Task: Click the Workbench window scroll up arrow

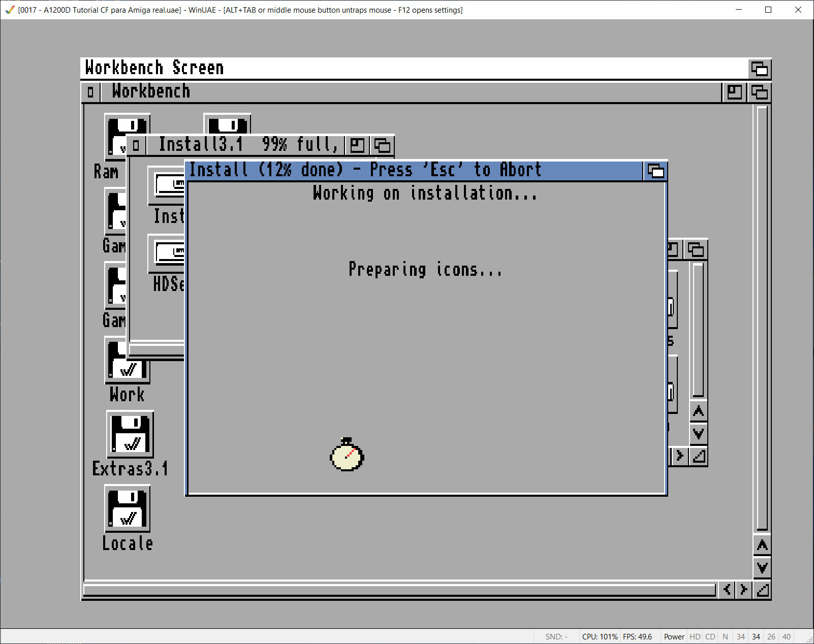Action: click(x=762, y=545)
